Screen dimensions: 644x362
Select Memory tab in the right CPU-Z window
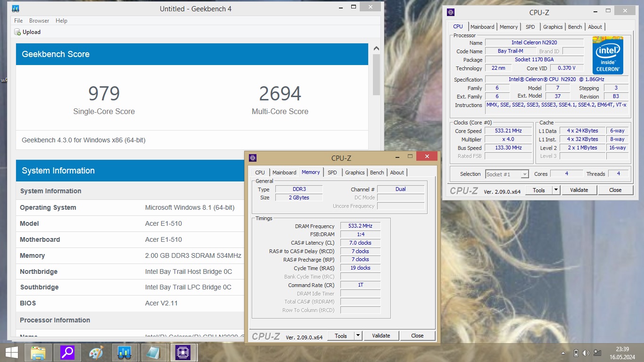point(509,27)
